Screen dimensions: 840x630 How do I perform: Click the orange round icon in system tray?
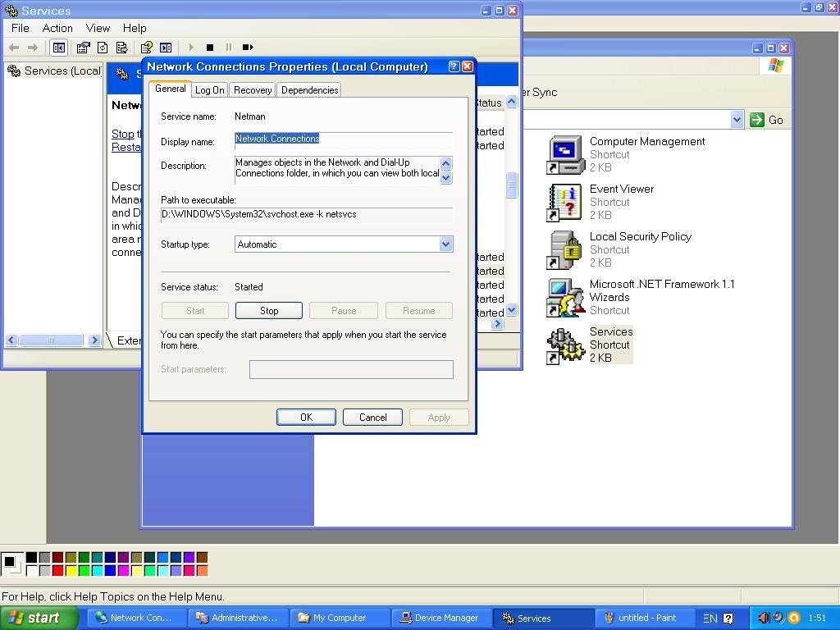[x=794, y=618]
